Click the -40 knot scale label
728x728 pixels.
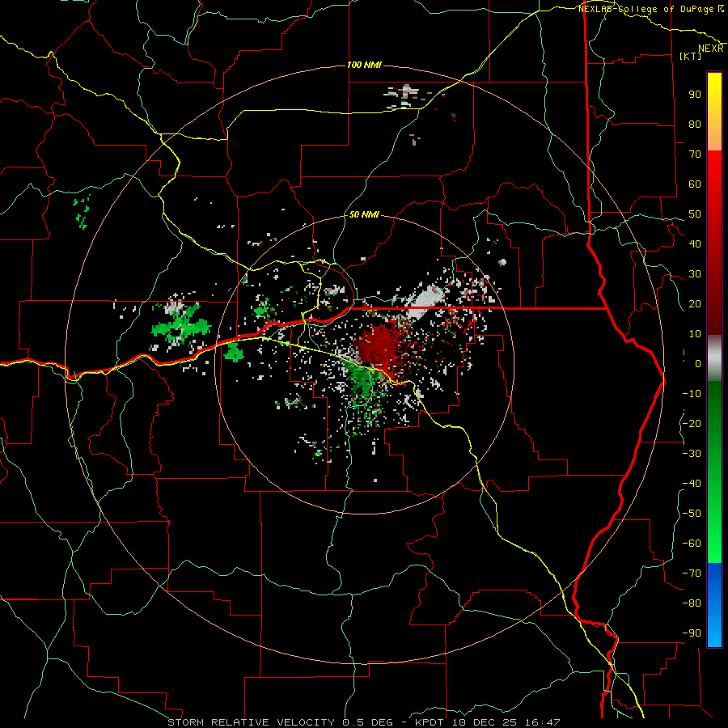pyautogui.click(x=692, y=484)
